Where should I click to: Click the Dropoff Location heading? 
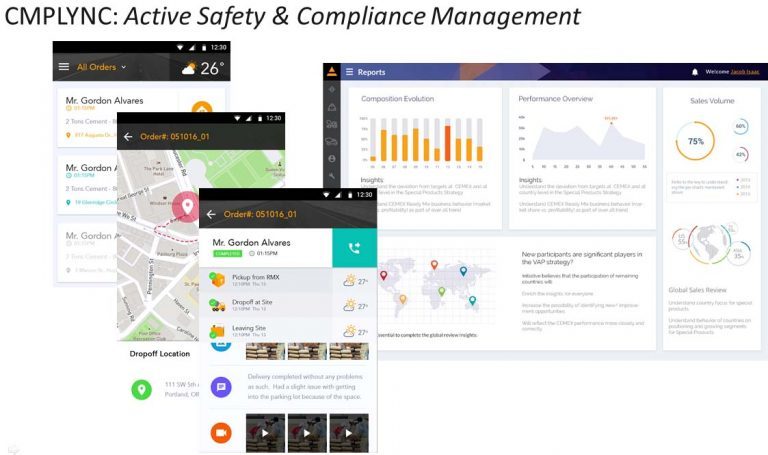coord(160,354)
